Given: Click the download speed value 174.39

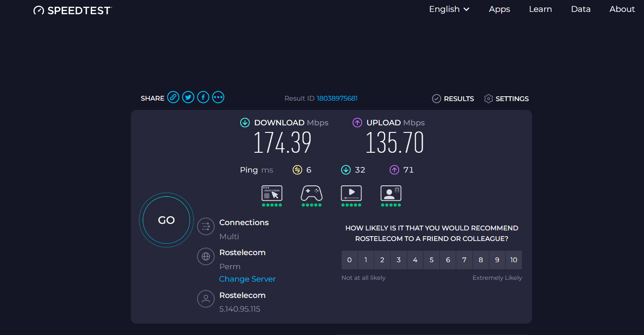Looking at the screenshot, I should [283, 143].
